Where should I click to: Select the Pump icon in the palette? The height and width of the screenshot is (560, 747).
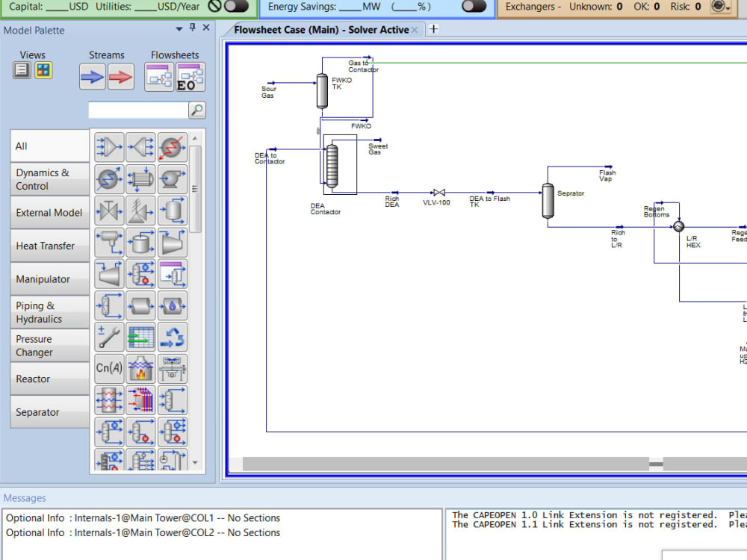[x=173, y=179]
